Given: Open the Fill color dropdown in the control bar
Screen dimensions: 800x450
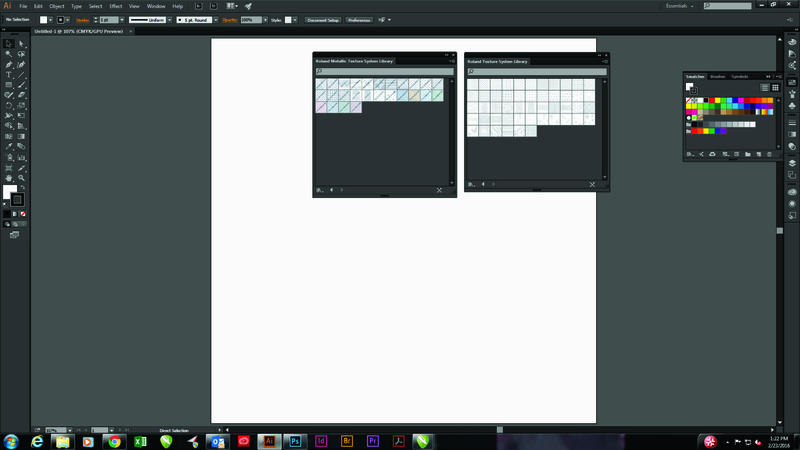Looking at the screenshot, I should [51, 20].
